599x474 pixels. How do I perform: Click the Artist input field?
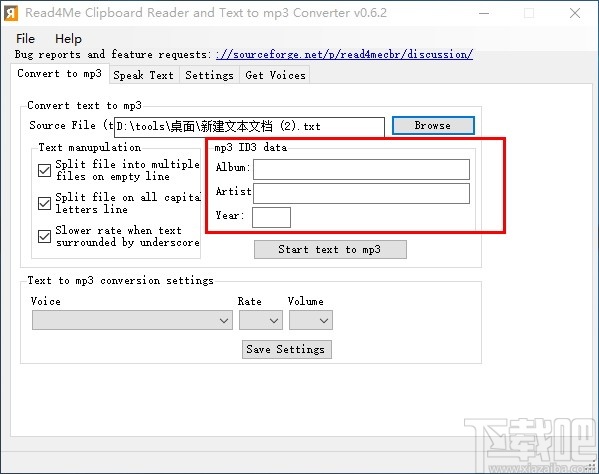click(x=361, y=194)
